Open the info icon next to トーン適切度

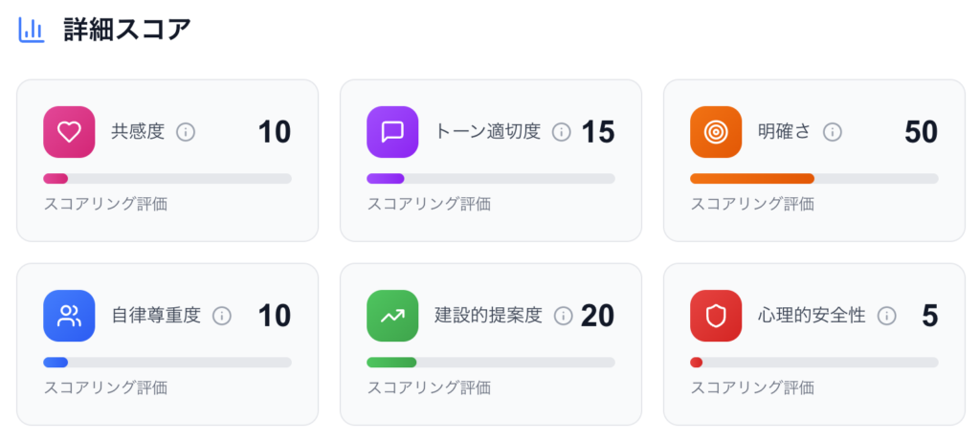562,132
